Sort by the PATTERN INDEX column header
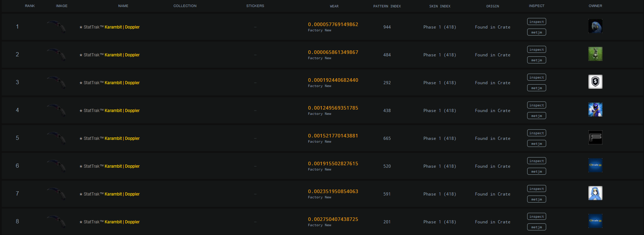The height and width of the screenshot is (235, 644). click(387, 6)
